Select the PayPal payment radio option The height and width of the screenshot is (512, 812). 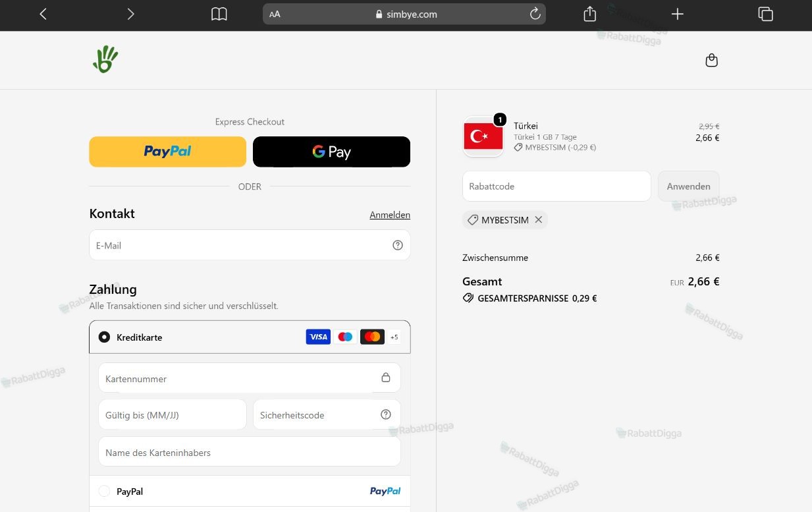click(104, 491)
